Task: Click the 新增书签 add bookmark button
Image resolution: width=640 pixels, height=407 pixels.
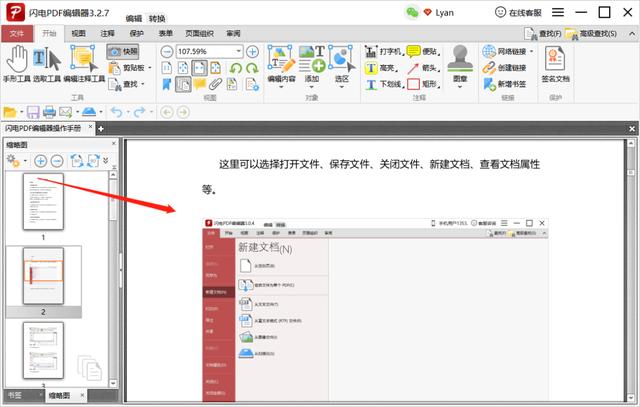Action: [x=504, y=85]
